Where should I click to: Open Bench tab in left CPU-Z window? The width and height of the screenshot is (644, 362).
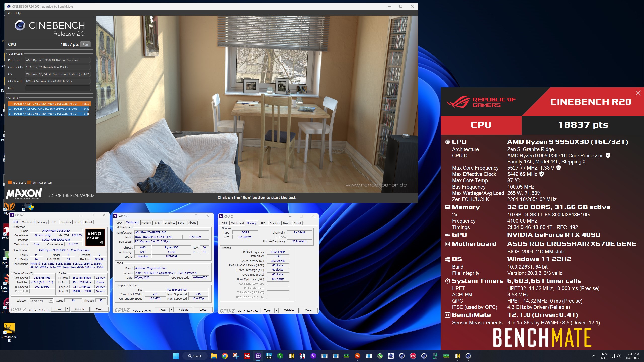point(78,222)
